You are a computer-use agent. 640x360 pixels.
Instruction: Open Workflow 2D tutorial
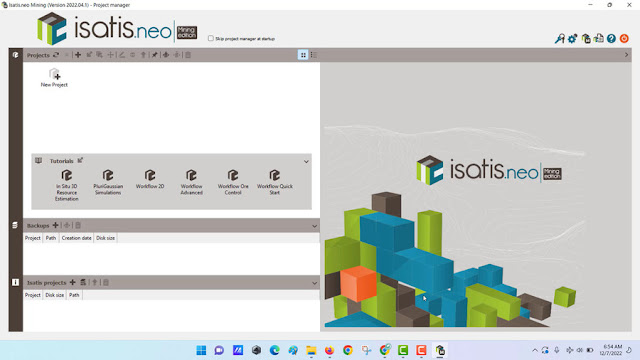click(x=150, y=179)
